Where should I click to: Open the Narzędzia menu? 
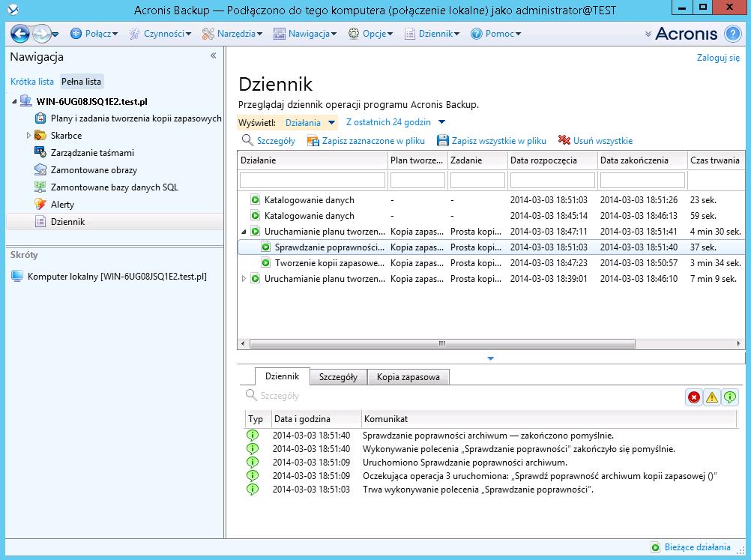click(232, 34)
